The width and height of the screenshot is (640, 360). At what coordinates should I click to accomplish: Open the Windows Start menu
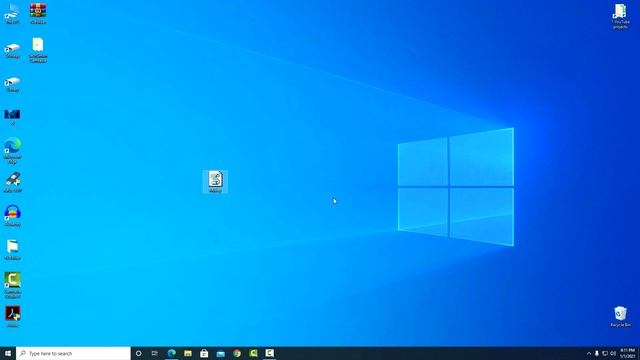pos(8,353)
